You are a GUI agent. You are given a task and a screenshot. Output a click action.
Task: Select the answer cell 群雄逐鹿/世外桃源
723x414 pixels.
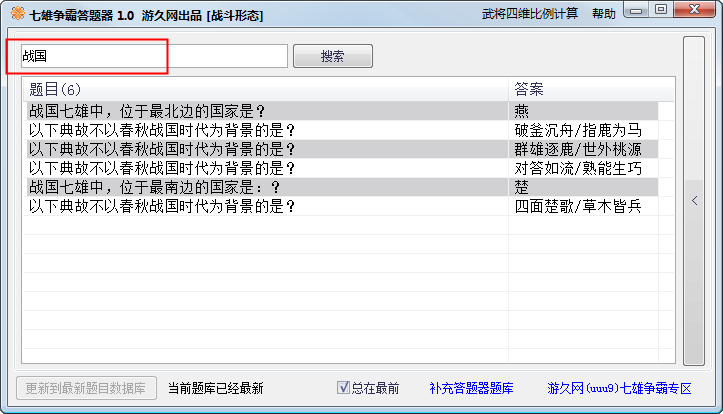tap(584, 149)
